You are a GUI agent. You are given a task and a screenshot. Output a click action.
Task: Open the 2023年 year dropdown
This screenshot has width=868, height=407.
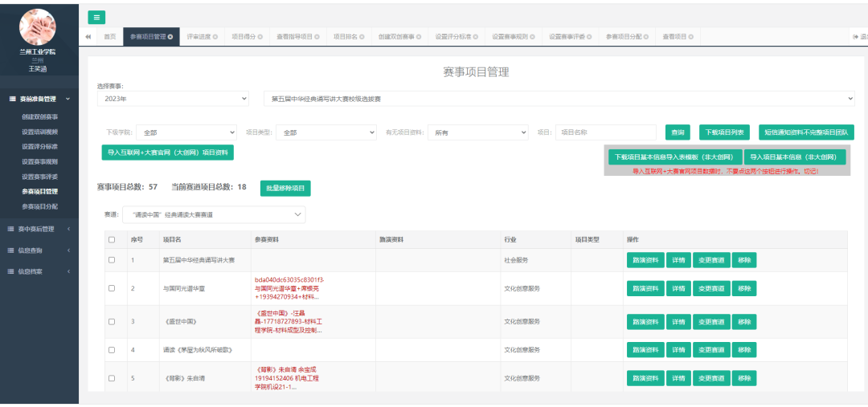(173, 98)
